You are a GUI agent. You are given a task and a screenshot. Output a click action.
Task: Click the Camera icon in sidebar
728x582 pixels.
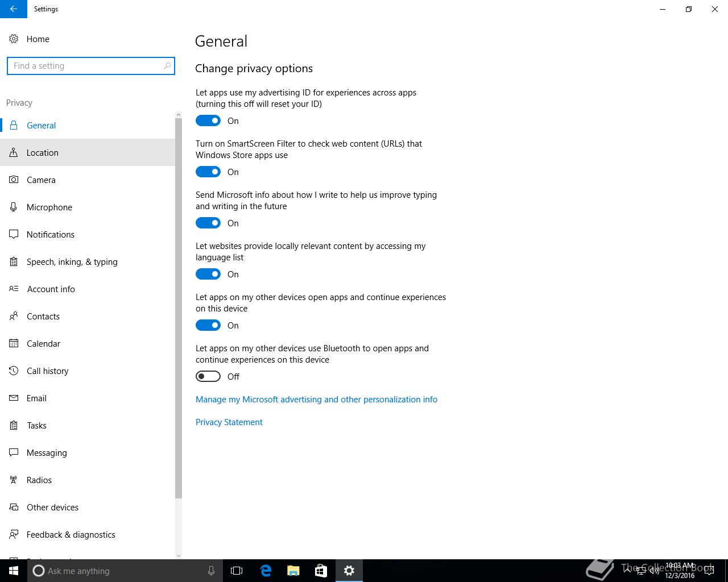click(14, 180)
